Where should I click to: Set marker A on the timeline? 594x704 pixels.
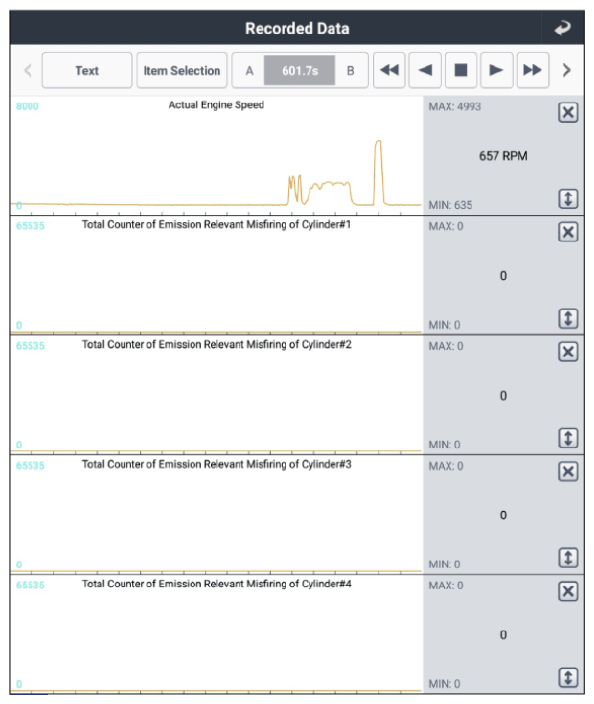249,70
